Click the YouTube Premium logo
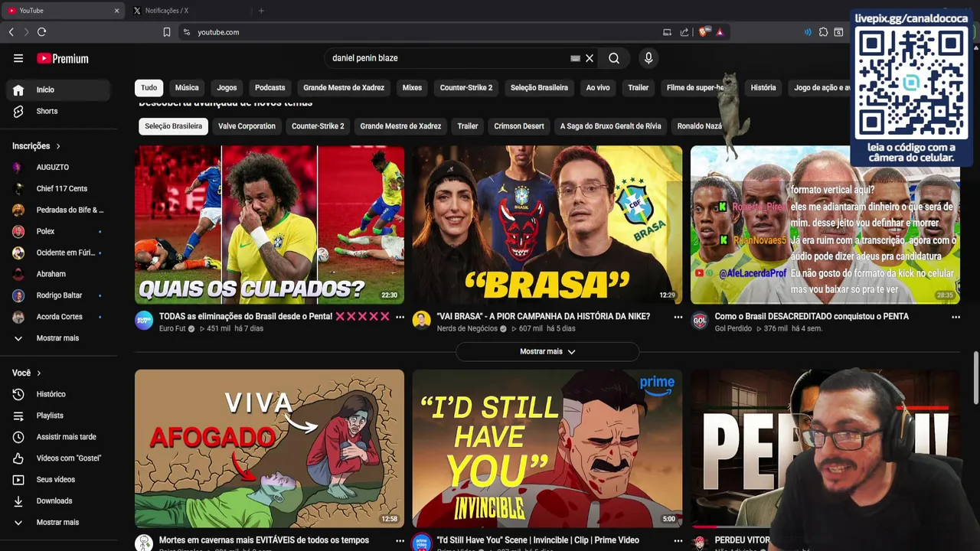This screenshot has height=551, width=980. [x=63, y=58]
